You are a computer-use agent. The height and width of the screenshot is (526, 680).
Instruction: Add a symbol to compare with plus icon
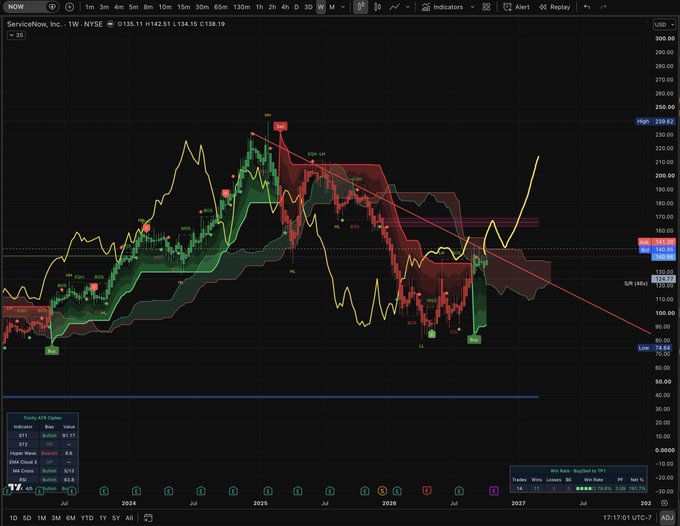(x=69, y=7)
